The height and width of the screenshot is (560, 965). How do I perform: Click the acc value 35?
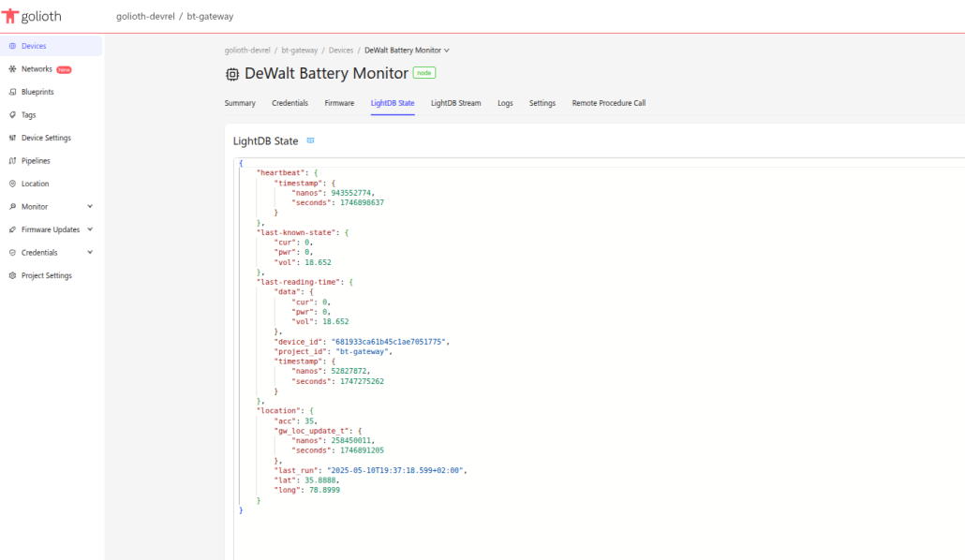[309, 420]
